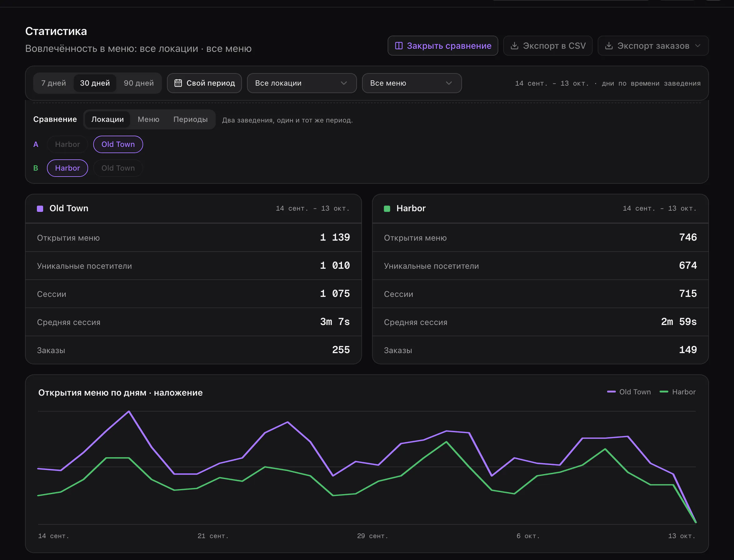Screen dimensions: 734x560
Task: Choose Harbor for slot B
Action: [67, 168]
